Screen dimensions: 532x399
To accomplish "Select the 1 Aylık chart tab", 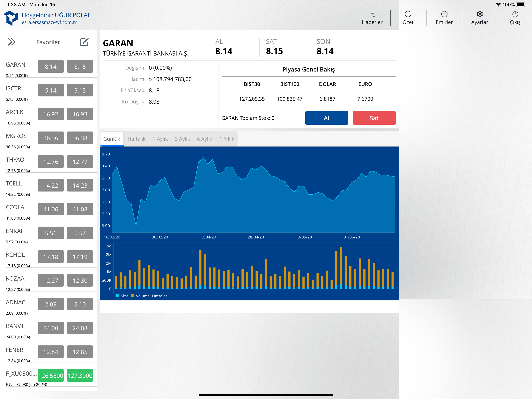I will (160, 139).
